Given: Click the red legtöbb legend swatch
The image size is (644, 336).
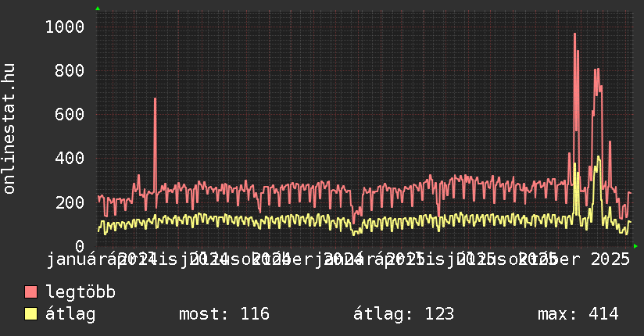Looking at the screenshot, I should [30, 293].
